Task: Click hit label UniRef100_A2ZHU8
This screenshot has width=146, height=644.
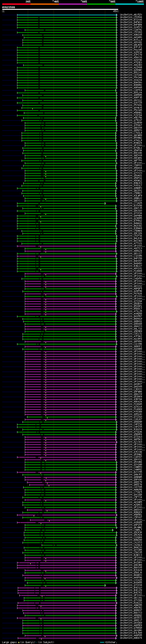Action: click(x=131, y=67)
